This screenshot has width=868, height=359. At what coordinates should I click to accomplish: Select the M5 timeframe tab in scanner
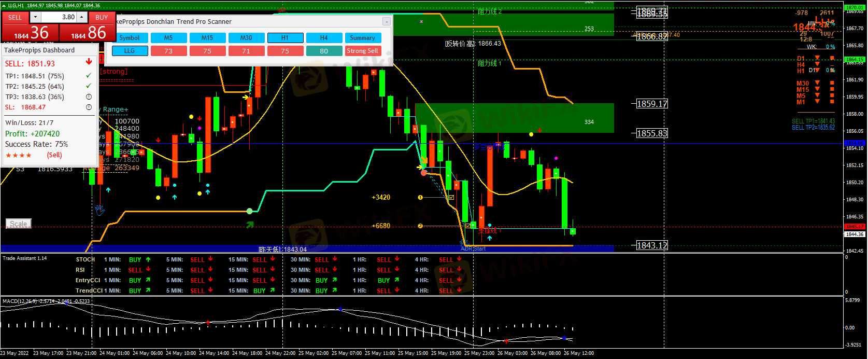168,38
